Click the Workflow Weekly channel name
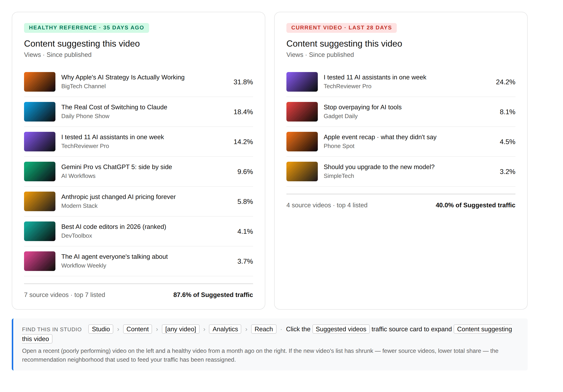563x392 pixels. 84,266
